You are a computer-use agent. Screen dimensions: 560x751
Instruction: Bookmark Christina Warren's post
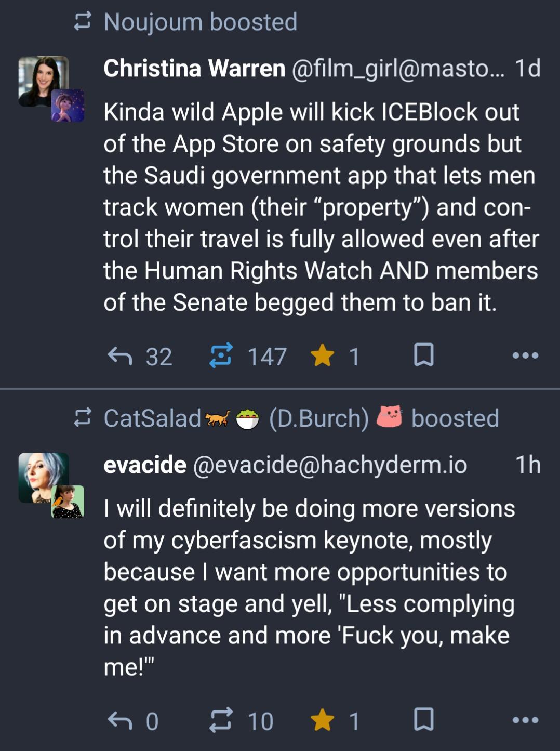point(423,355)
